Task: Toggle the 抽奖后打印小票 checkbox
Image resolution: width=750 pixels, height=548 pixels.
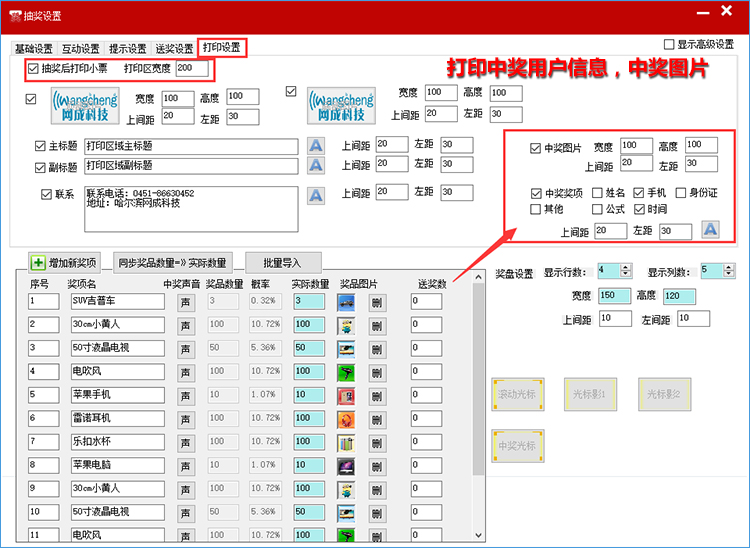Action: (34, 69)
